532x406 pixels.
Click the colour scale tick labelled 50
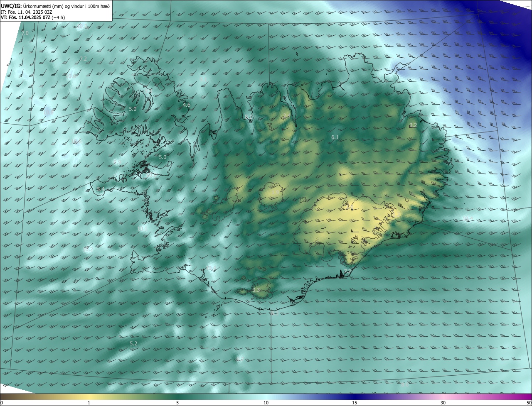pyautogui.click(x=529, y=403)
